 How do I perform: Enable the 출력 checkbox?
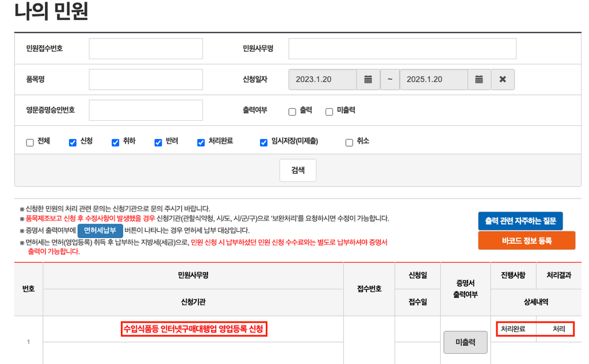(x=292, y=112)
